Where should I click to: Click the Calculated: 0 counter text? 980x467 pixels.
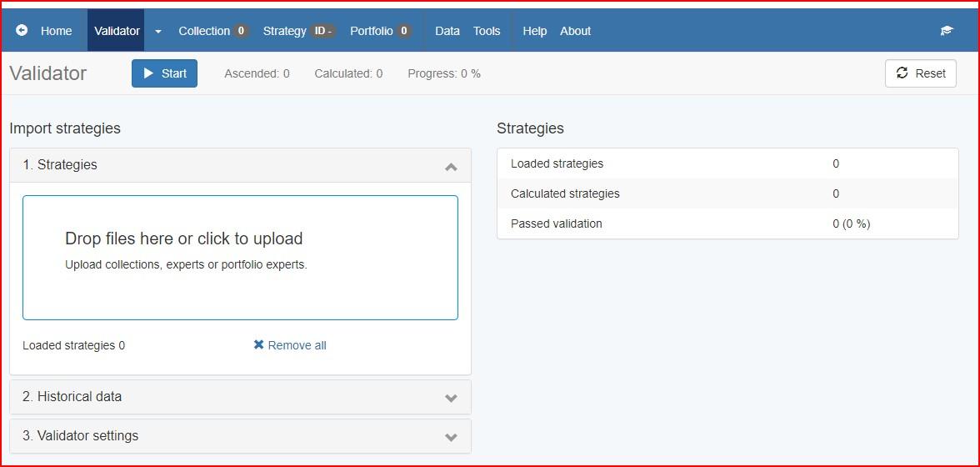[x=348, y=73]
